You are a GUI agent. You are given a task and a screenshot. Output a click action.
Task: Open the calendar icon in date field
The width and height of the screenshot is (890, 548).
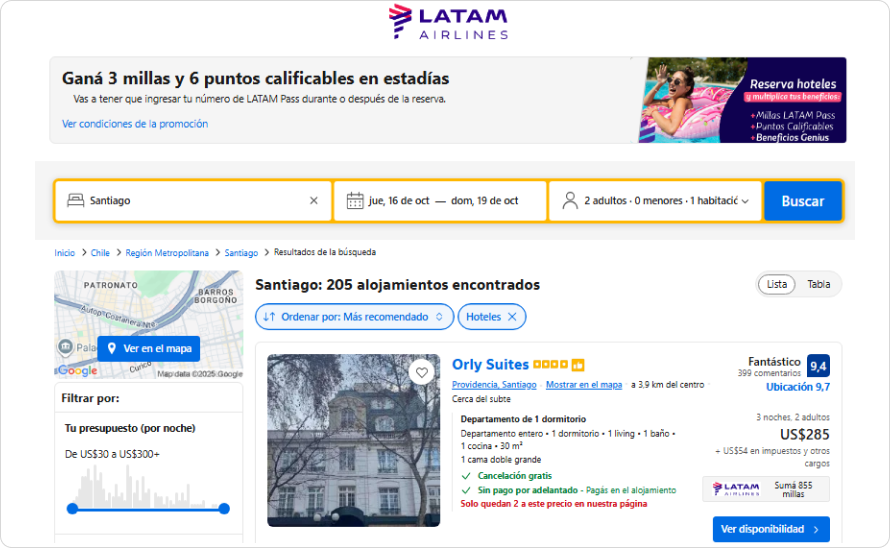pos(355,200)
